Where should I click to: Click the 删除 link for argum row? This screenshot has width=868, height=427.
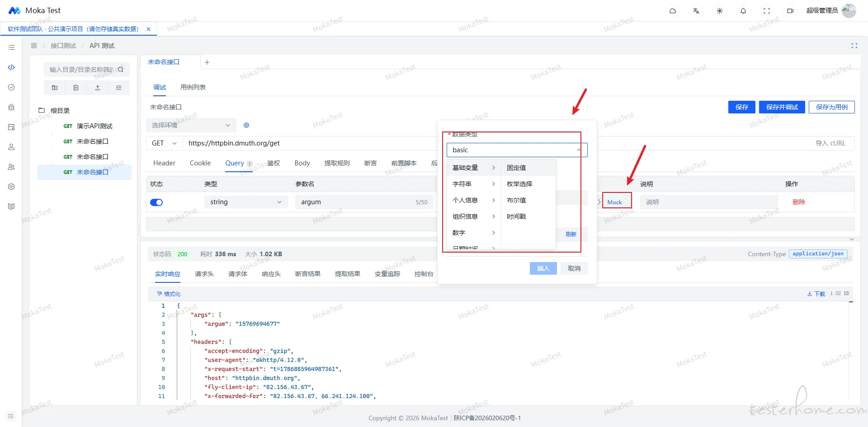click(799, 202)
